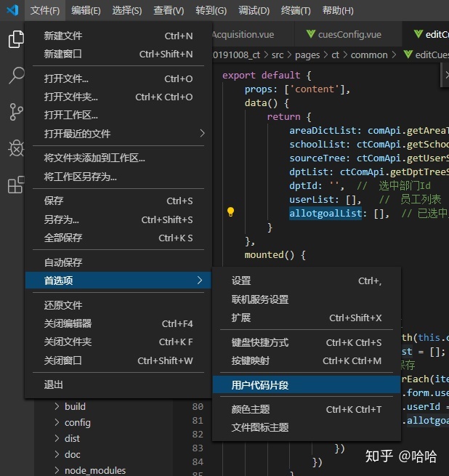449x476 pixels.
Task: Open the 查看(V) menu
Action: (x=169, y=11)
